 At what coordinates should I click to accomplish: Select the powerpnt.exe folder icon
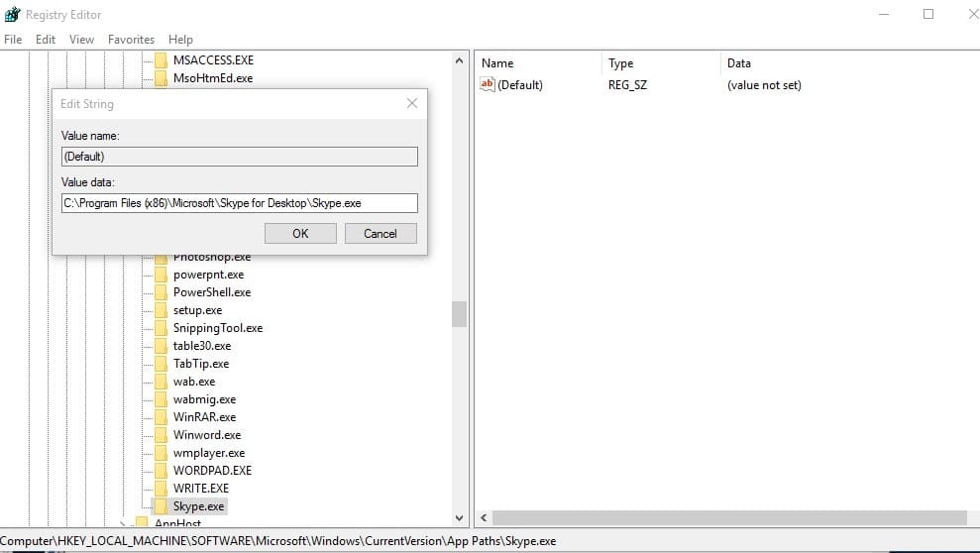pos(161,275)
